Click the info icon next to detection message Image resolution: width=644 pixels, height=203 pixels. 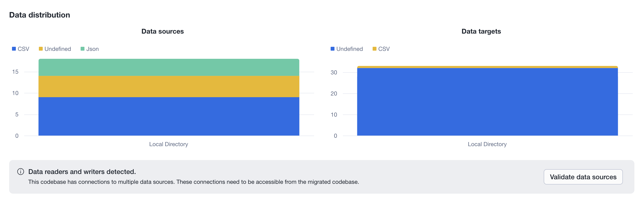(21, 172)
